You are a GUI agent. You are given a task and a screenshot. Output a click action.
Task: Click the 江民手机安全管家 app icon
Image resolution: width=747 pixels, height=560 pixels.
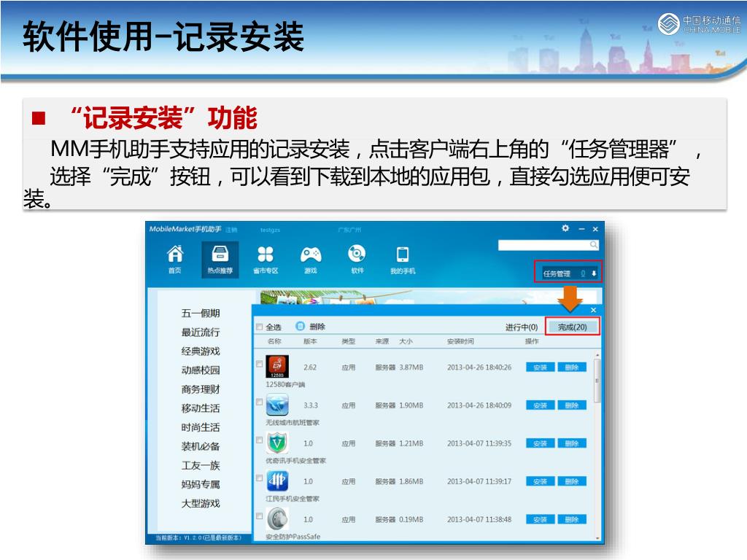(x=277, y=481)
